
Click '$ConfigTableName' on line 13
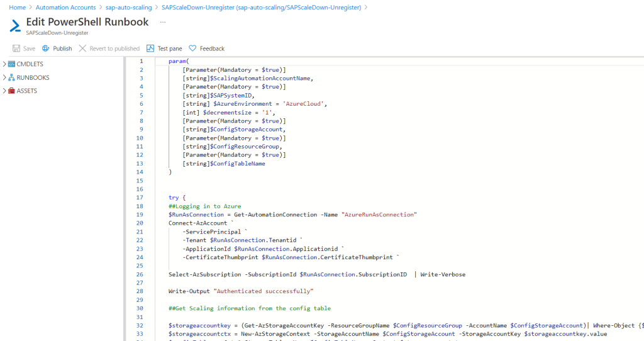(x=237, y=164)
